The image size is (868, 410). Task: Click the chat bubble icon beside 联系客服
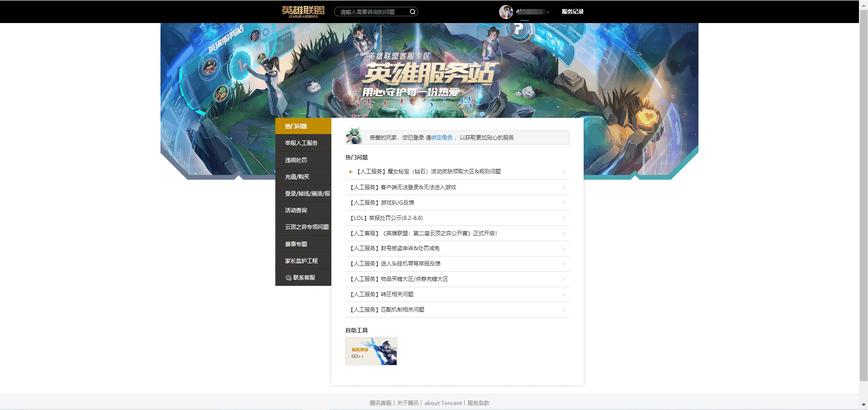point(289,277)
